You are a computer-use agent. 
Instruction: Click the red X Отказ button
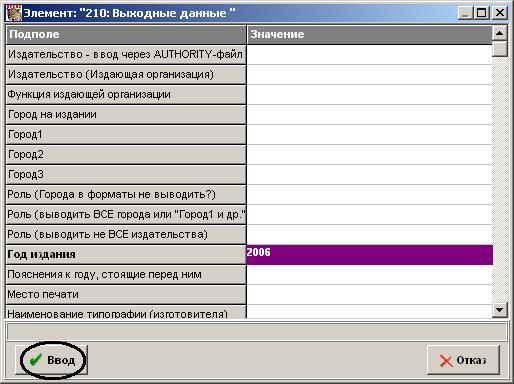pyautogui.click(x=463, y=360)
